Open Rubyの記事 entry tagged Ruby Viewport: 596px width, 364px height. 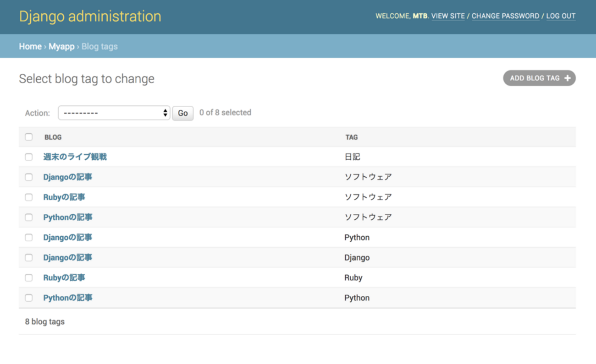(x=64, y=278)
